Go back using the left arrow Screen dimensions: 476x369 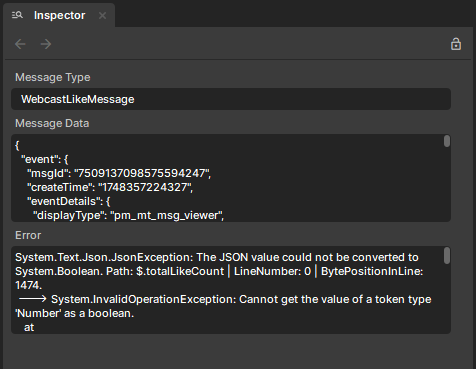tap(20, 44)
